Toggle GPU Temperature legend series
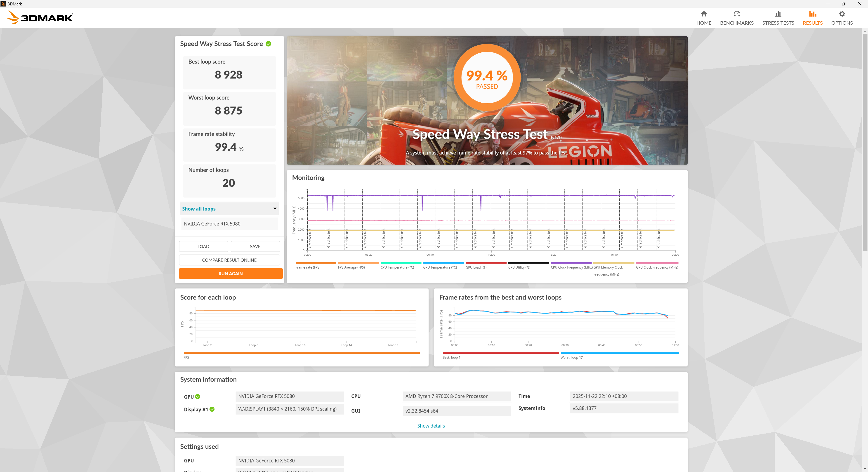The height and width of the screenshot is (472, 868). coord(440,267)
